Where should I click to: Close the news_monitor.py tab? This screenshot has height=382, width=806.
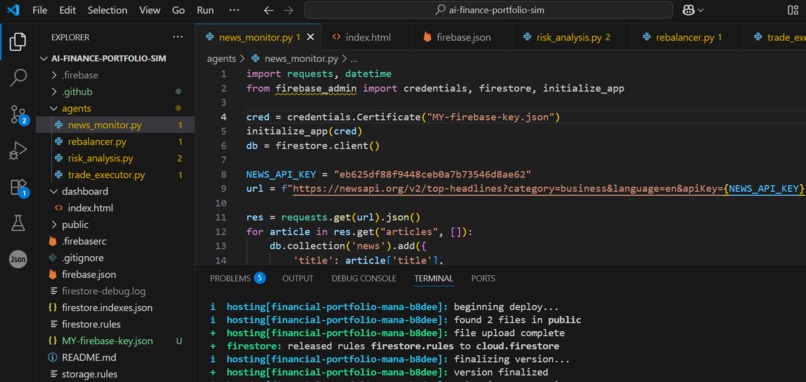[x=310, y=37]
